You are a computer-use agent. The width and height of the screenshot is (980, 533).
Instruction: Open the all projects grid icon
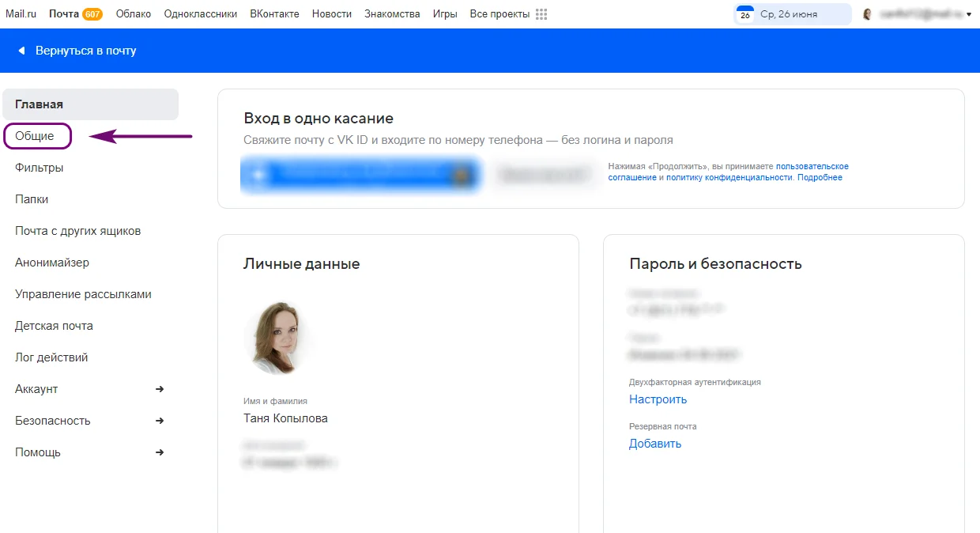coord(541,14)
